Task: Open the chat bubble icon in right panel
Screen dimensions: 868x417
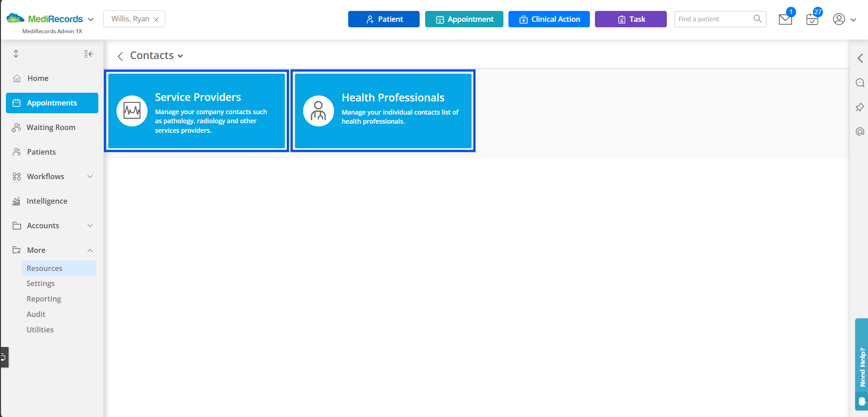Action: tap(860, 83)
